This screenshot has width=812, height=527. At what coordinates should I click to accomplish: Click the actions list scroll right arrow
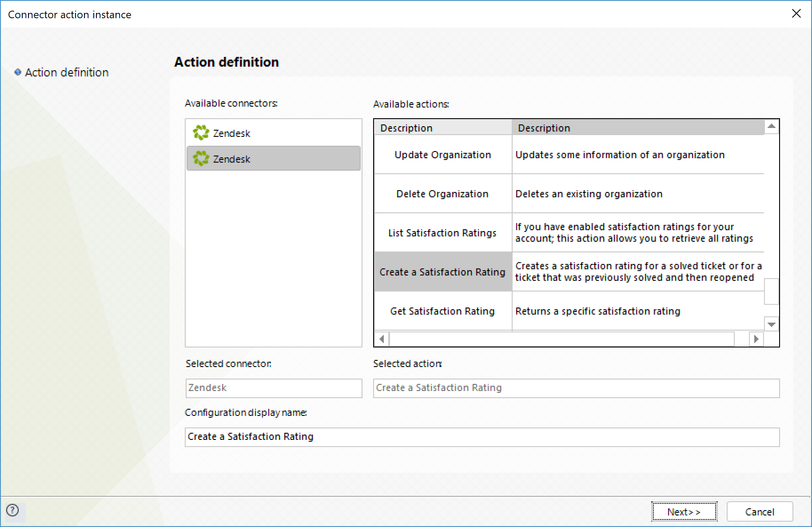point(756,339)
